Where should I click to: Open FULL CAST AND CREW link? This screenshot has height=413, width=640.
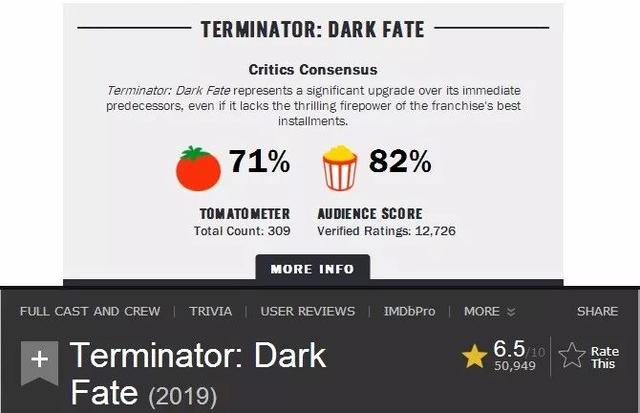[90, 311]
